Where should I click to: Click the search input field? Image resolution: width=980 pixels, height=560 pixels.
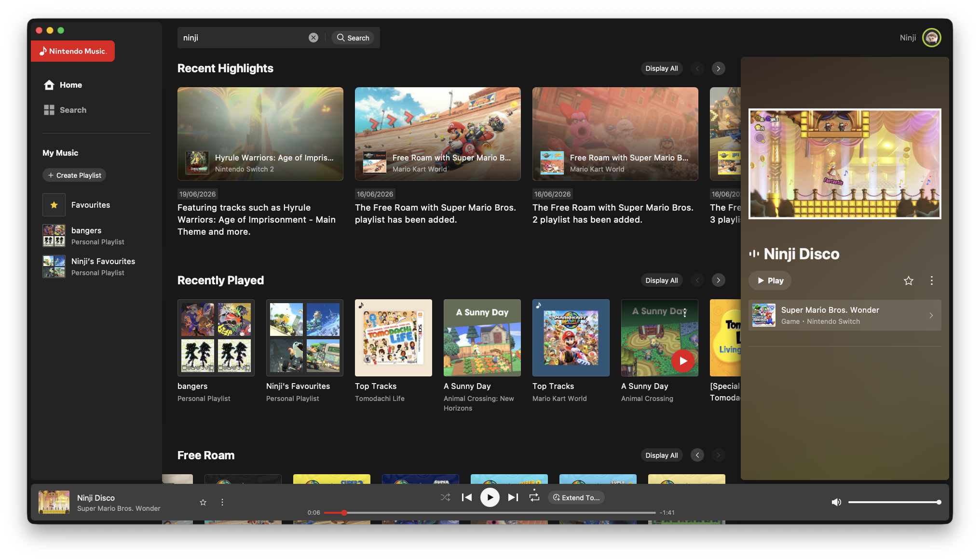244,38
